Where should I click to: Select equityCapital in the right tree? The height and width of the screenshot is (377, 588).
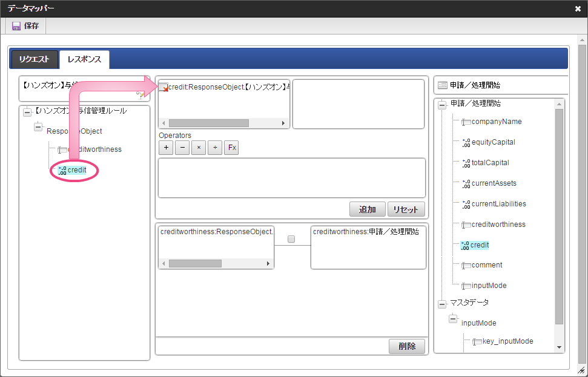[493, 142]
